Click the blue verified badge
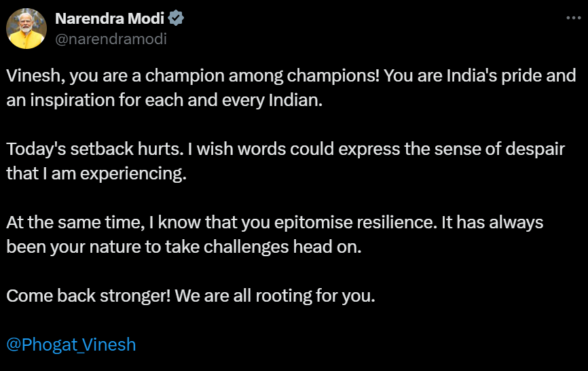This screenshot has height=371, width=588. [x=177, y=18]
